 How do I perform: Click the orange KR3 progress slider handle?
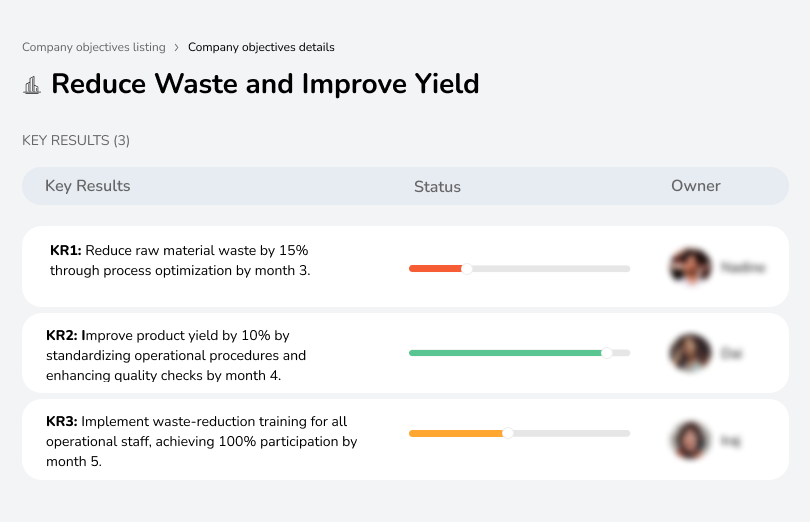tap(508, 433)
